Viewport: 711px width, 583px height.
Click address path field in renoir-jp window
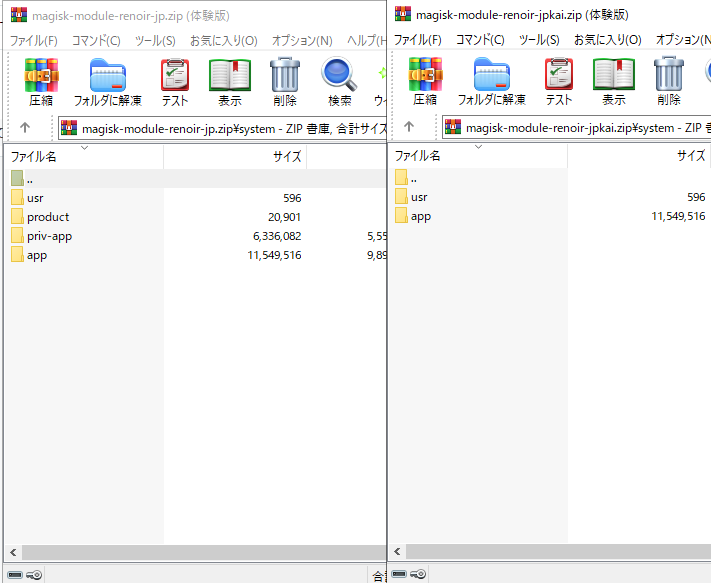tap(222, 128)
